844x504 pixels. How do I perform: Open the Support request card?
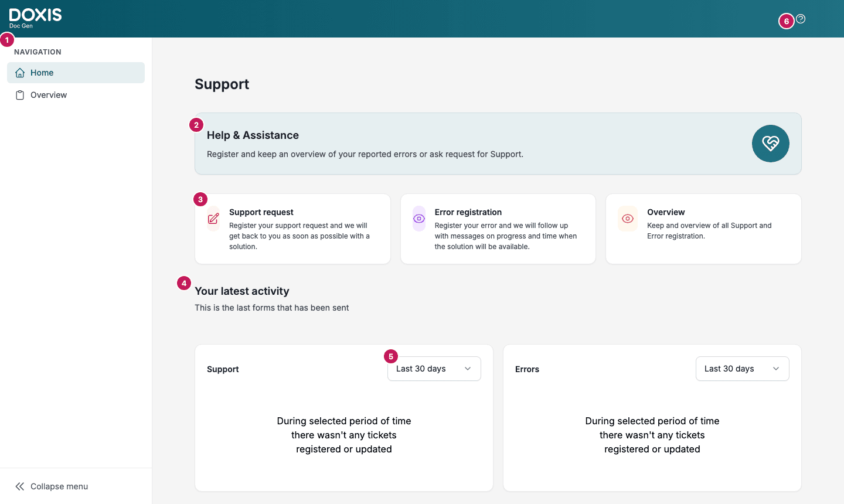pos(292,229)
